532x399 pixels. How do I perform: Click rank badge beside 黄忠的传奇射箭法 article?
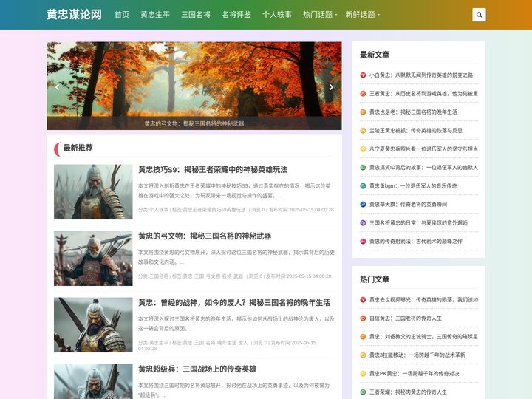363,242
